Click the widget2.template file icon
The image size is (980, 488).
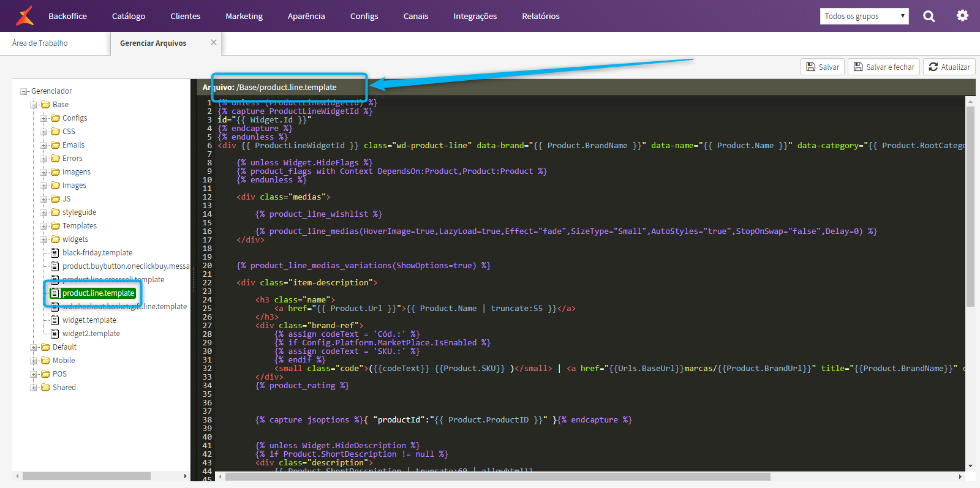click(x=55, y=333)
